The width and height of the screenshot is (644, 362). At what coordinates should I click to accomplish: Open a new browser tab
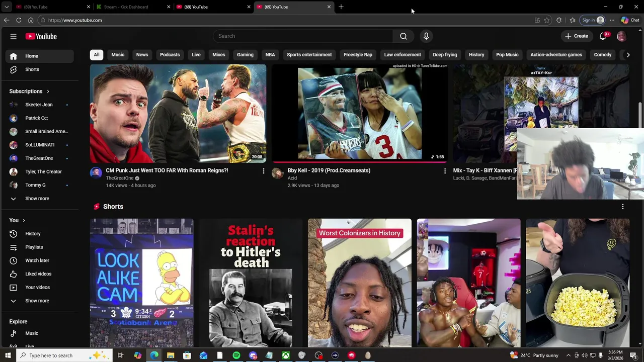(341, 7)
